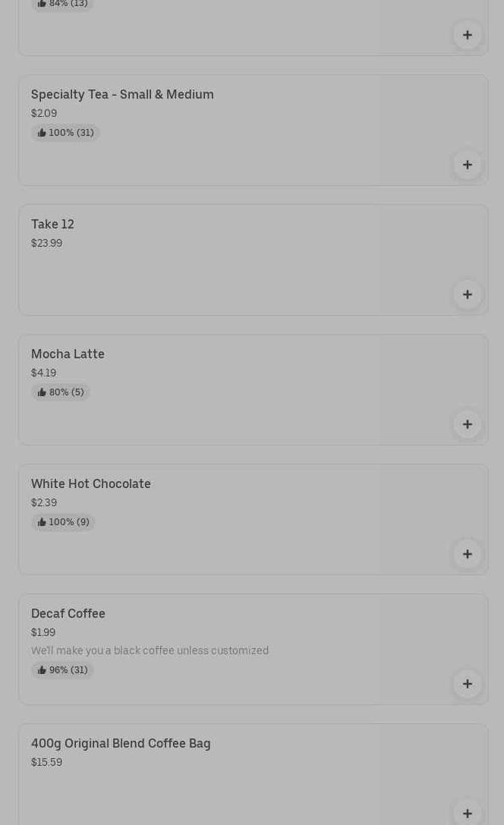Add Take 12 to the order

pyautogui.click(x=467, y=294)
